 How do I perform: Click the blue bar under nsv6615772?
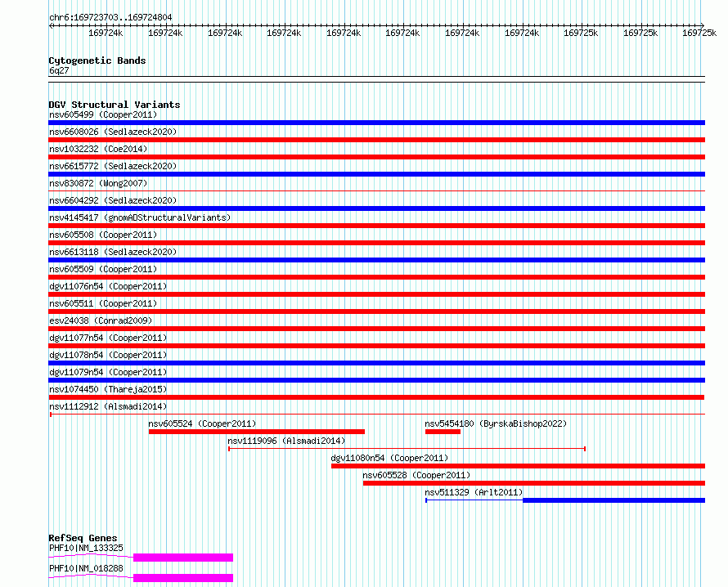coord(376,174)
